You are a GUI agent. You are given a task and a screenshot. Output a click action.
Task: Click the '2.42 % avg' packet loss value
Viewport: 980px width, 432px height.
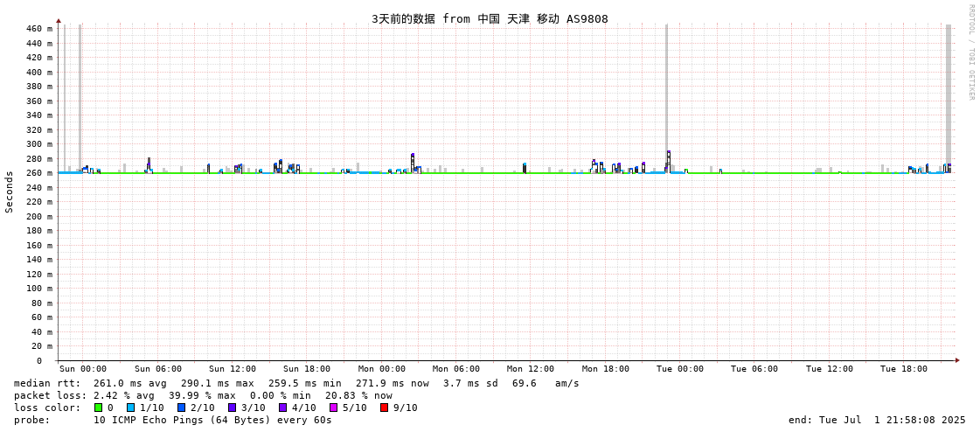[x=126, y=396]
